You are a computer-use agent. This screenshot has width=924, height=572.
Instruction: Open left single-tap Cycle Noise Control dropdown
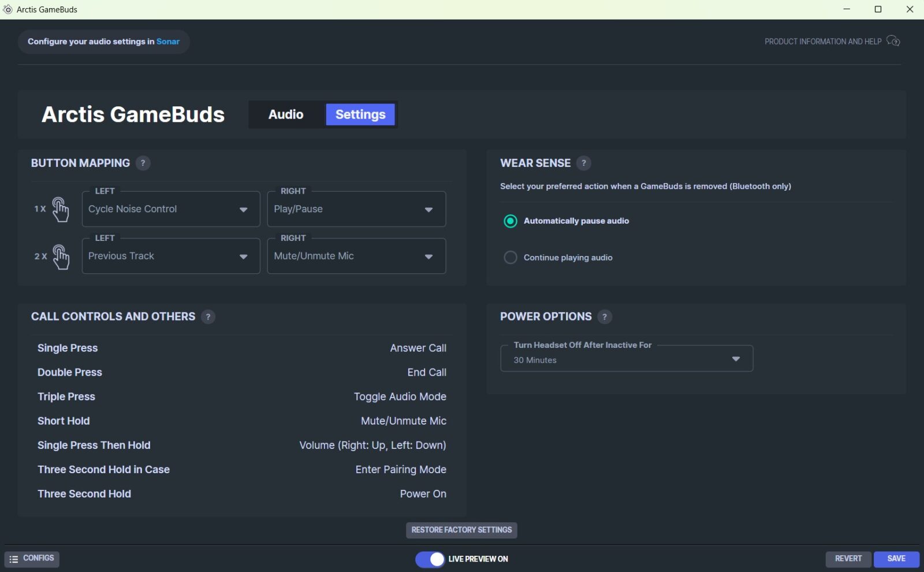click(171, 209)
